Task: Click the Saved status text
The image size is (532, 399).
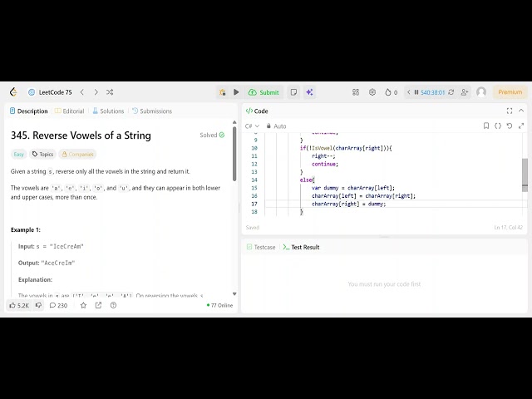Action: [x=253, y=227]
